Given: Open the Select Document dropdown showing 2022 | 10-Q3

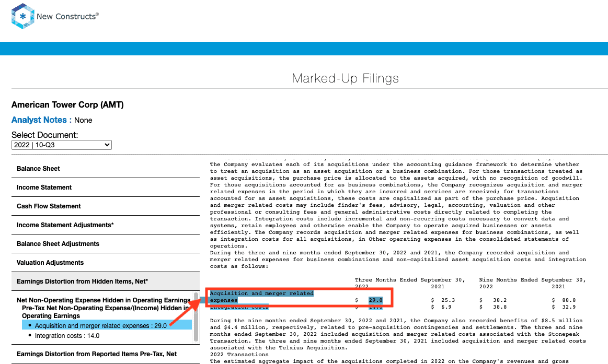Looking at the screenshot, I should (62, 145).
